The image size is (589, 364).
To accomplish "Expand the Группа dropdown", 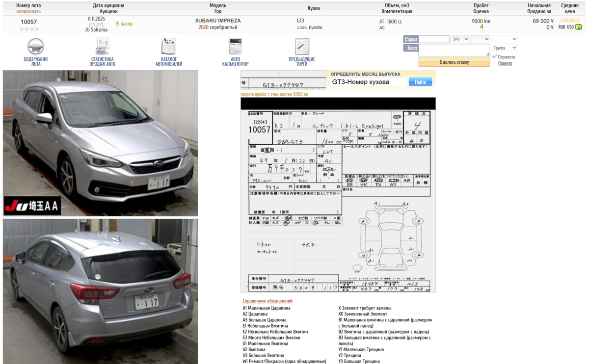I will click(505, 48).
